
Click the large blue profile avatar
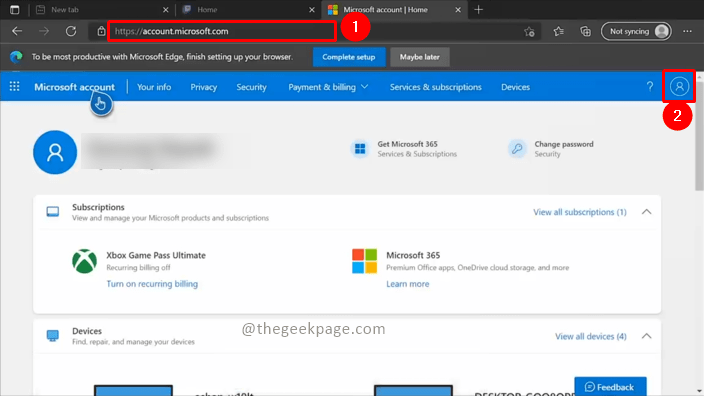click(55, 152)
